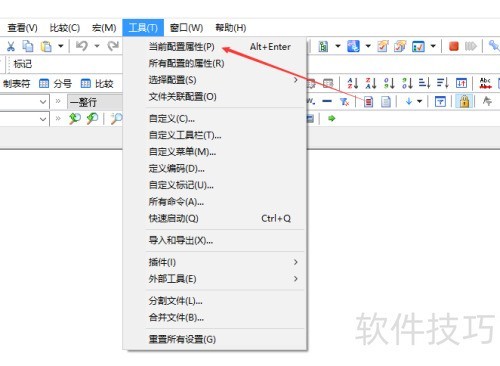Choose 合并文件(B)... menu item

pyautogui.click(x=215, y=317)
